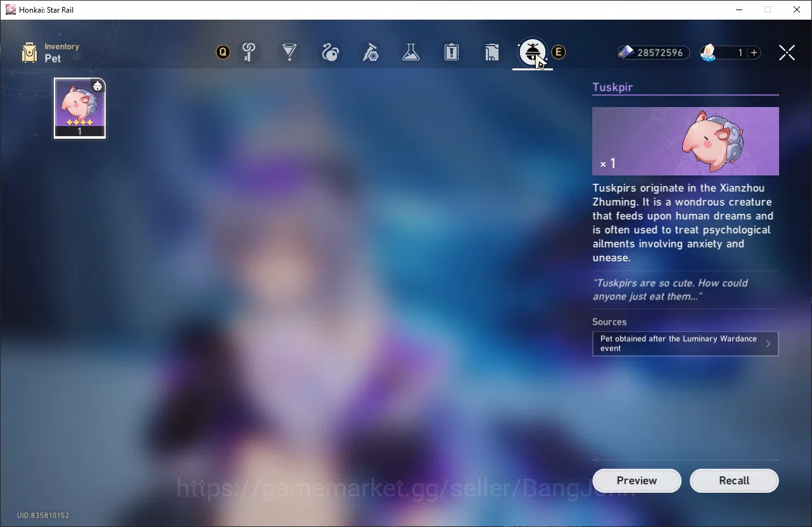Open the Relics inventory tab
Viewport: 812px width, 527px height.
click(x=330, y=52)
